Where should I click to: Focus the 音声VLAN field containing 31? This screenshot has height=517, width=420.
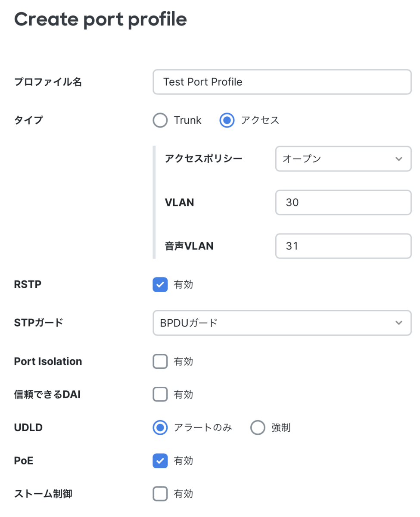tap(343, 246)
